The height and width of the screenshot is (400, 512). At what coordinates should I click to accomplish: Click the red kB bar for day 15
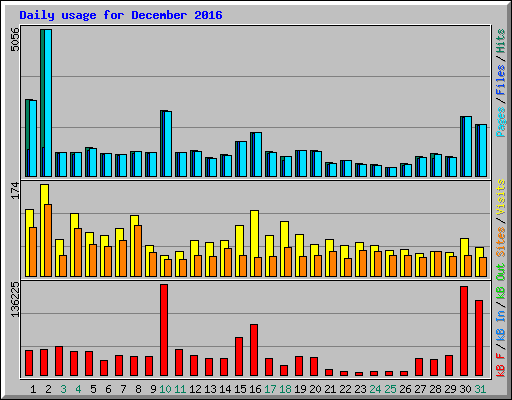tap(239, 357)
